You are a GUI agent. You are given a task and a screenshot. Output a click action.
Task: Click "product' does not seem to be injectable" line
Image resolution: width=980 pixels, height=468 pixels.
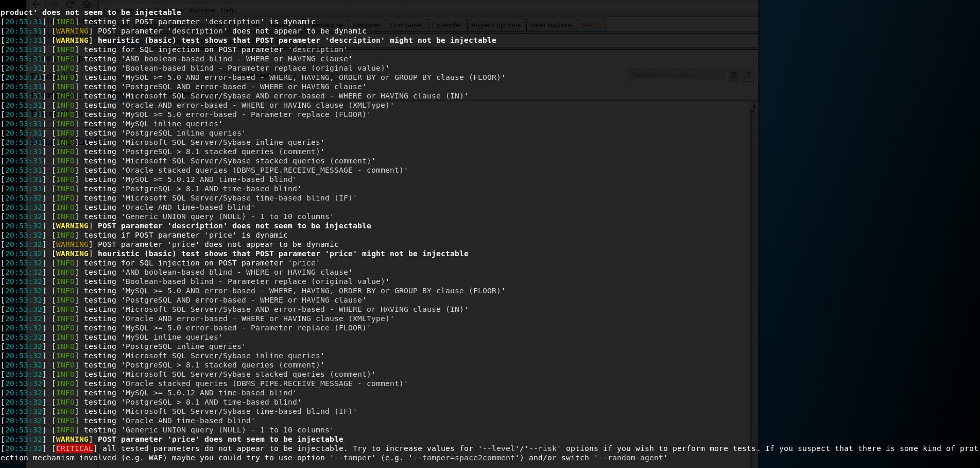pyautogui.click(x=91, y=12)
